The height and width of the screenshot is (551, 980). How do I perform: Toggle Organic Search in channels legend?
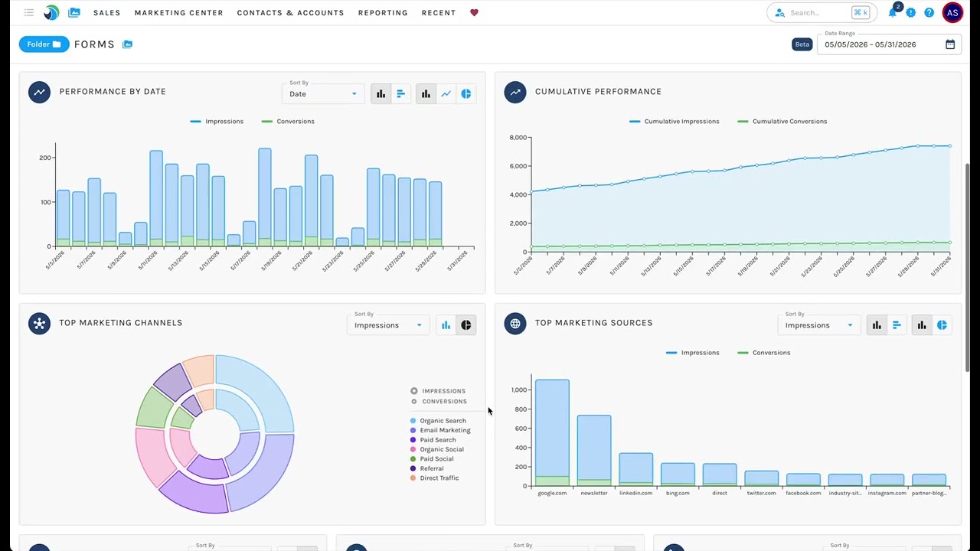438,421
